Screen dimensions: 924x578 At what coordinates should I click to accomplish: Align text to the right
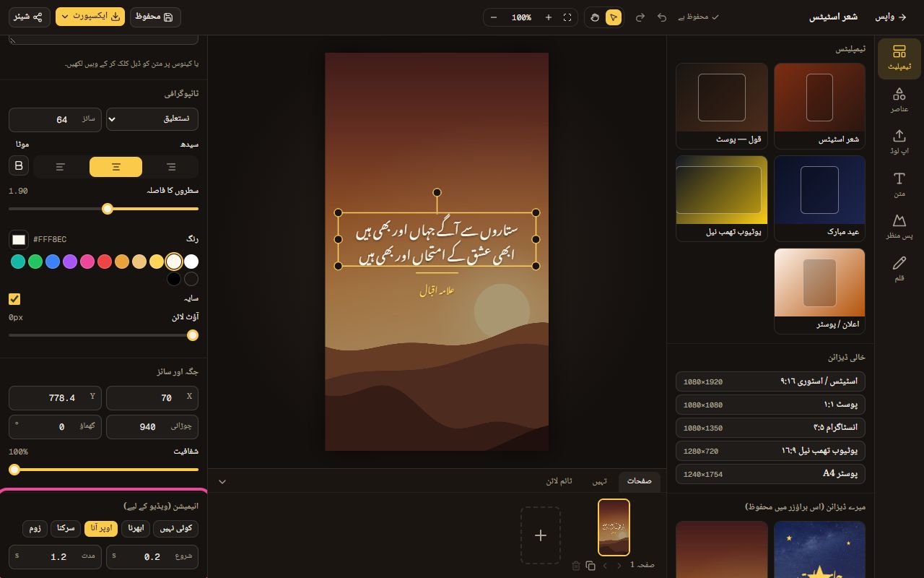pyautogui.click(x=171, y=167)
